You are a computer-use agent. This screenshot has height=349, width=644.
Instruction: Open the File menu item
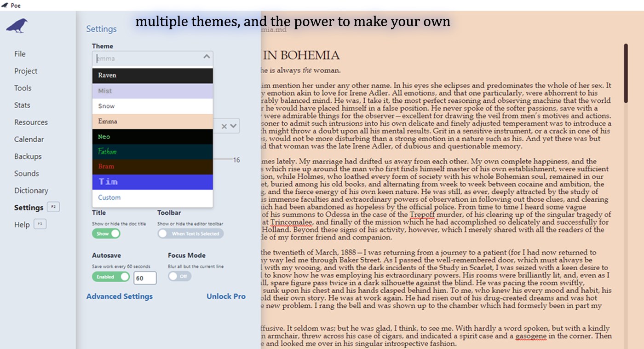(x=20, y=54)
